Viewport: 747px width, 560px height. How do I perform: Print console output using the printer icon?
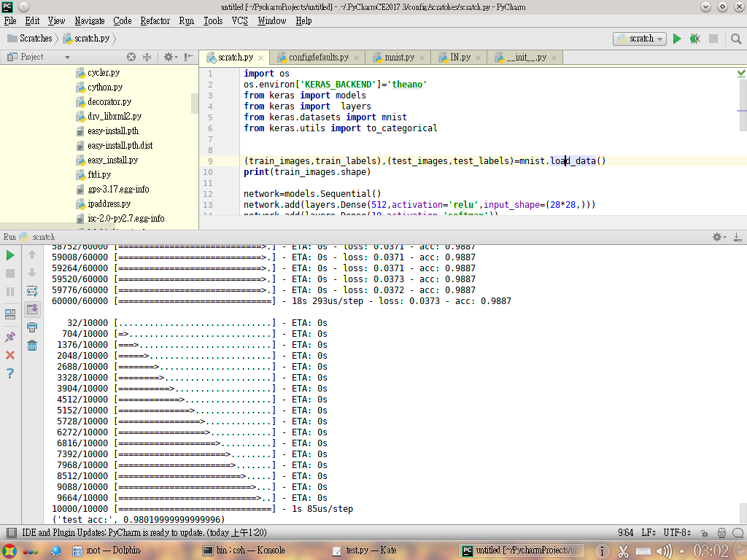pyautogui.click(x=32, y=327)
